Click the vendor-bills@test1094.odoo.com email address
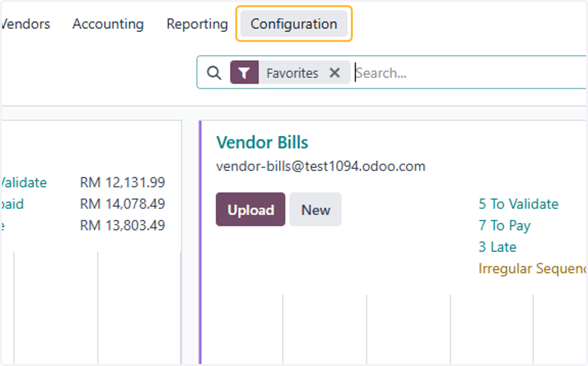Image resolution: width=588 pixels, height=366 pixels. pos(320,166)
